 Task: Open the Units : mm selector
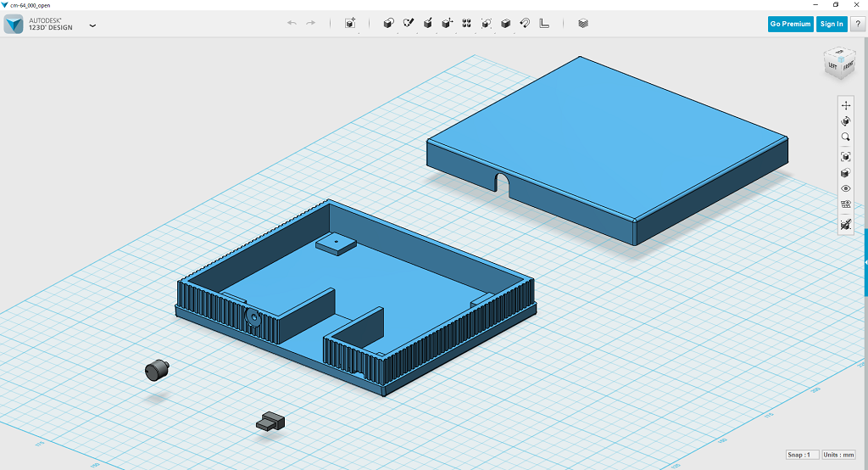840,455
